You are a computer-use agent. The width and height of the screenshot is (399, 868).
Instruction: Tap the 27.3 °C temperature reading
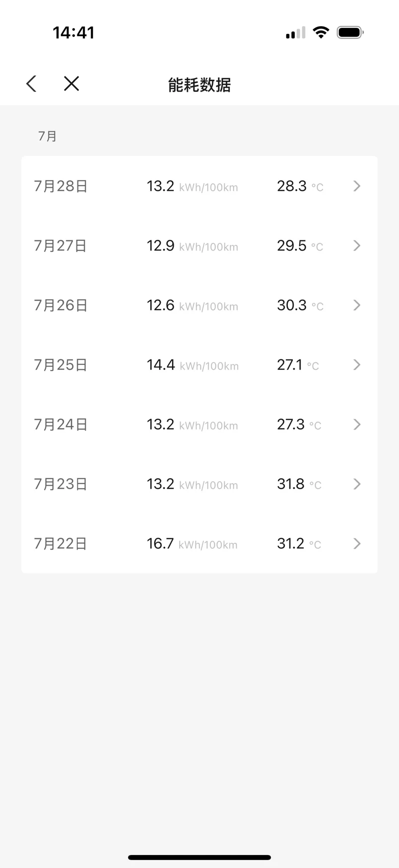click(299, 425)
